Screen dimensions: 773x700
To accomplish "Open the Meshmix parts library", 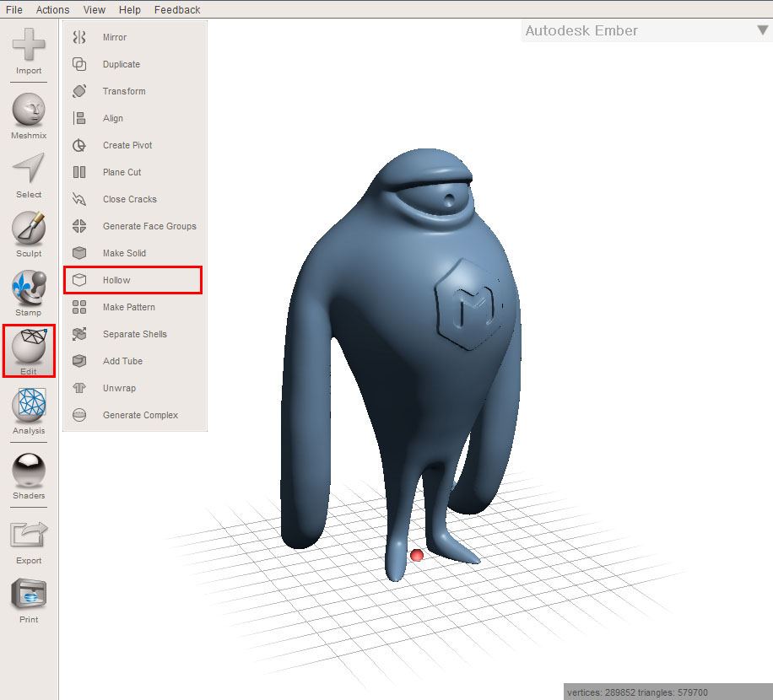I will pos(29,116).
